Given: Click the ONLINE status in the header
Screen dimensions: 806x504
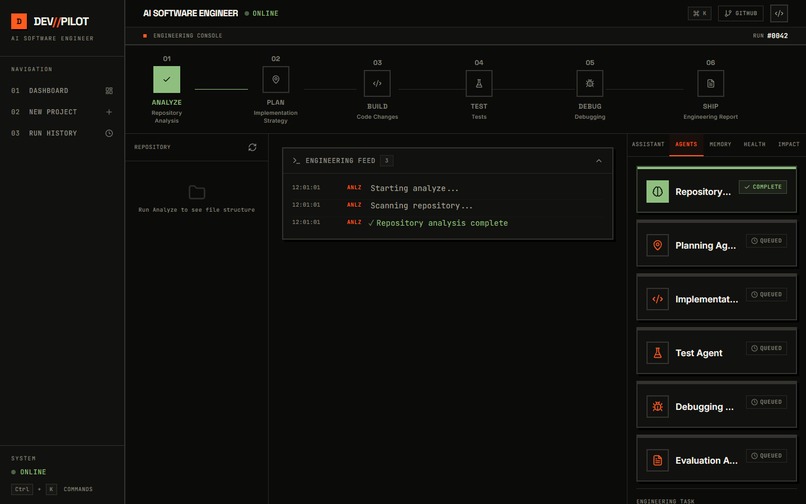Looking at the screenshot, I should (262, 14).
